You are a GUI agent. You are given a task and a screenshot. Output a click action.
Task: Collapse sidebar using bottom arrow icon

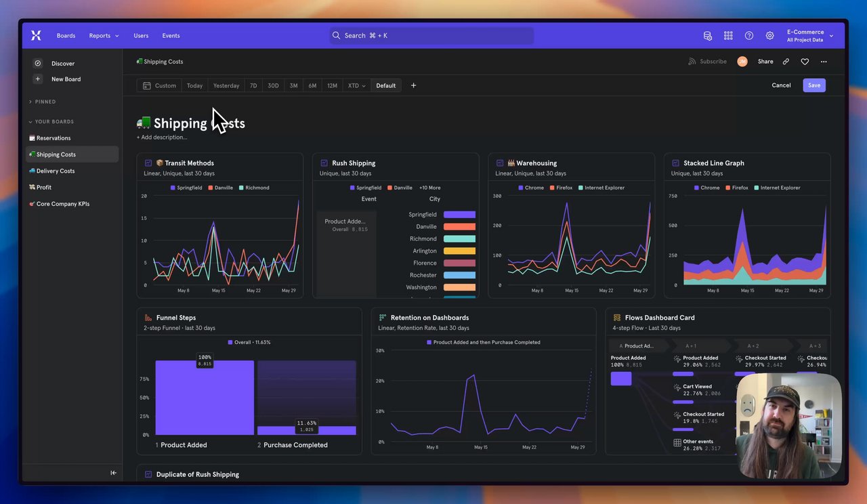[x=113, y=473]
